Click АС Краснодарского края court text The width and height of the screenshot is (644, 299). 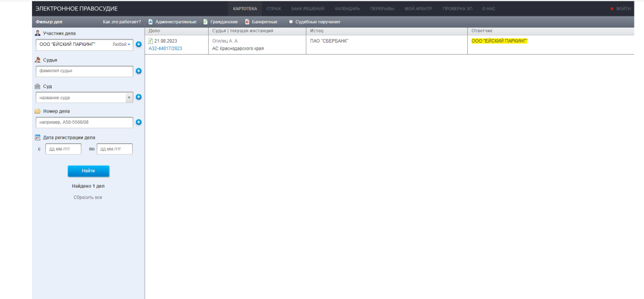point(238,48)
